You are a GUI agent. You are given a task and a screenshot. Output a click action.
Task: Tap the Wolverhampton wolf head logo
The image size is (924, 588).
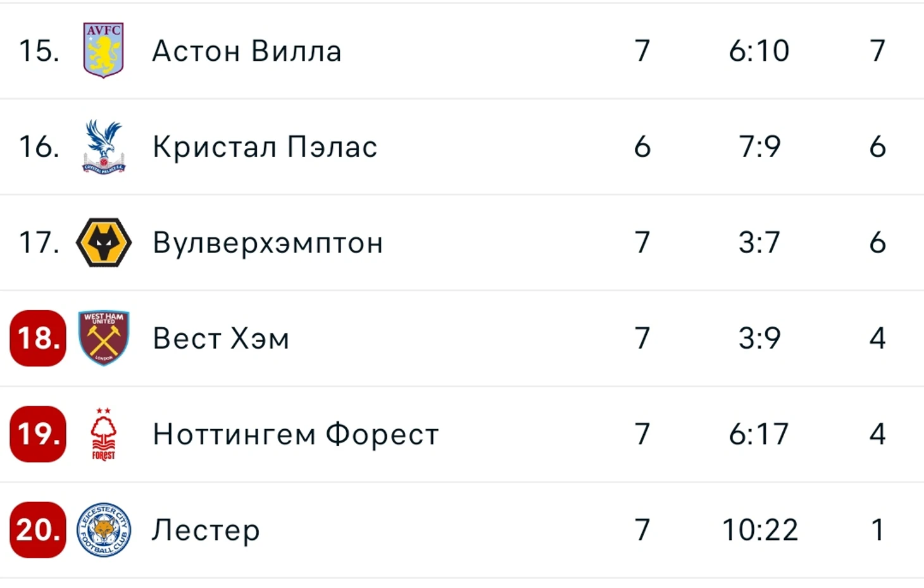pos(104,242)
